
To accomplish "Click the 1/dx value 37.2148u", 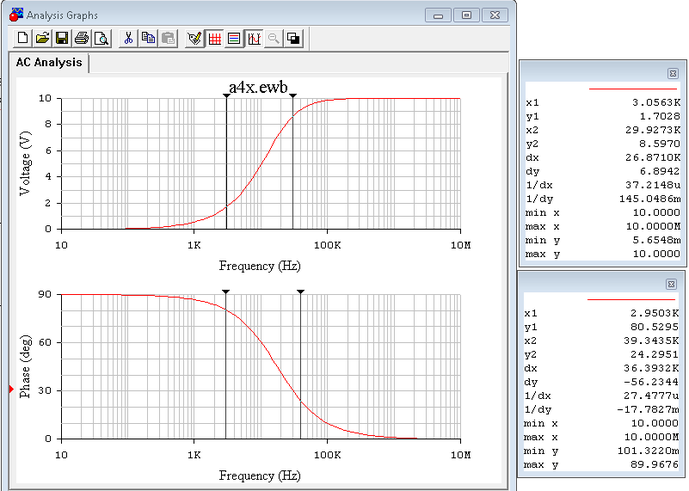I will click(653, 185).
